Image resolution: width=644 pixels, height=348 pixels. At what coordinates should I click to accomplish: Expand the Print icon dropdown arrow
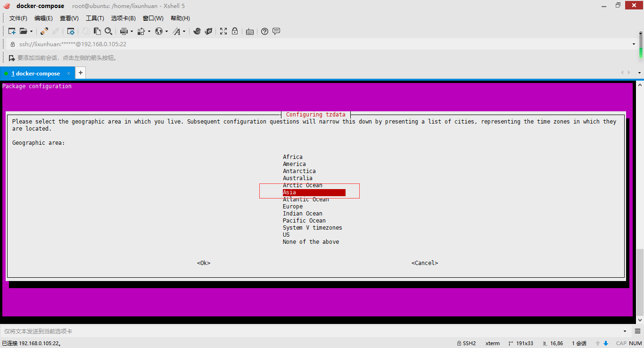pyautogui.click(x=132, y=32)
